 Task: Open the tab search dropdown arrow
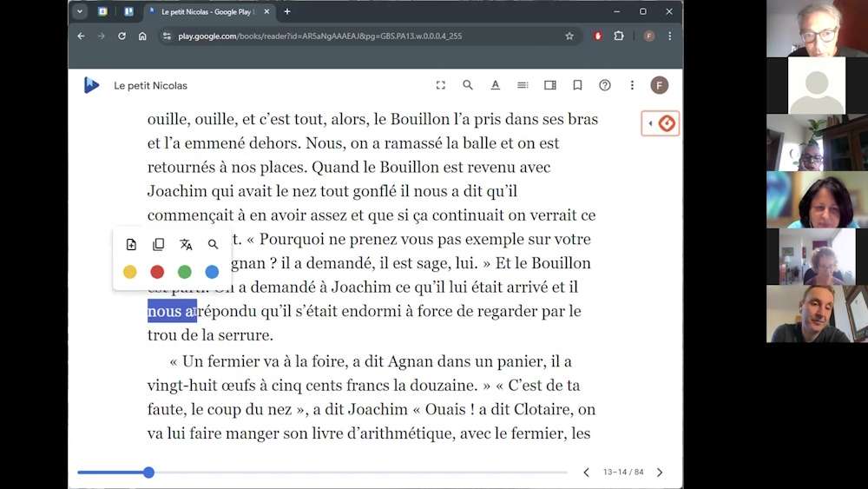pos(80,11)
